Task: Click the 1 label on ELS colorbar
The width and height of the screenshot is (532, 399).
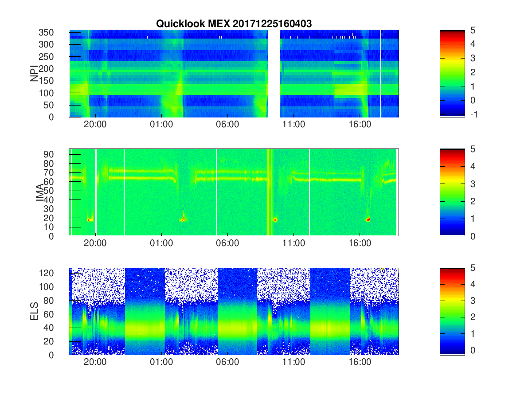Action: coord(473,334)
